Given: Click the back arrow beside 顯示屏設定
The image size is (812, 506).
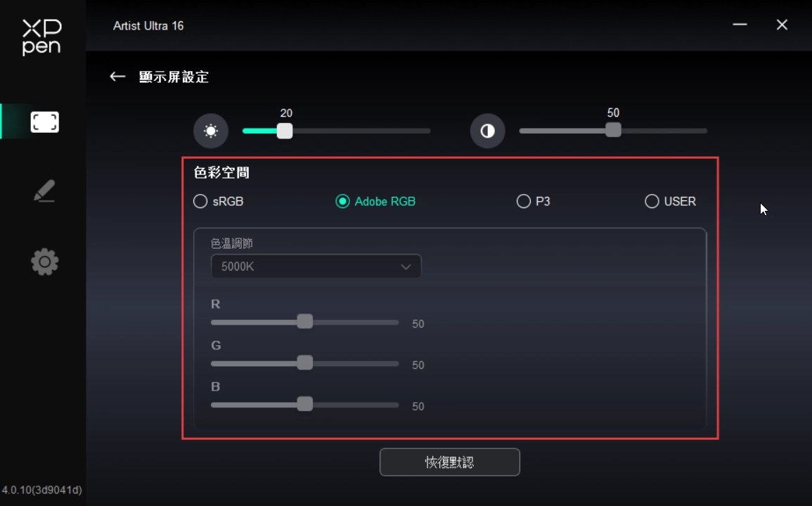Looking at the screenshot, I should click(117, 77).
